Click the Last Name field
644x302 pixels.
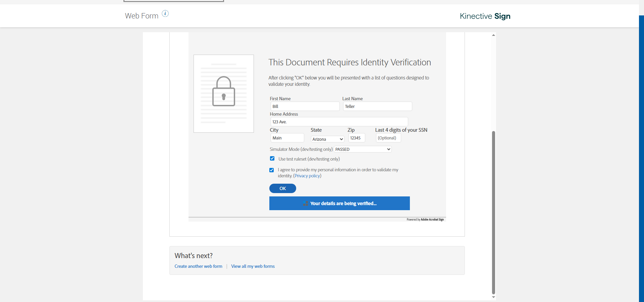pos(377,106)
